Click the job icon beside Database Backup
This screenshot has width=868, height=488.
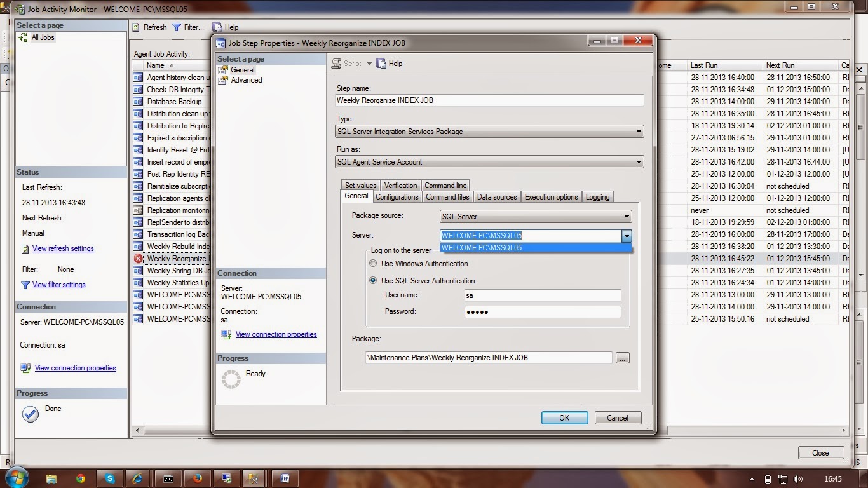139,102
